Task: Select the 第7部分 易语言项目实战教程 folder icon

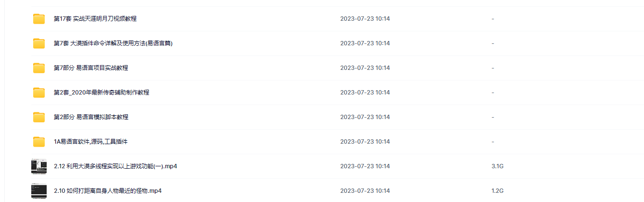Action: (39, 68)
